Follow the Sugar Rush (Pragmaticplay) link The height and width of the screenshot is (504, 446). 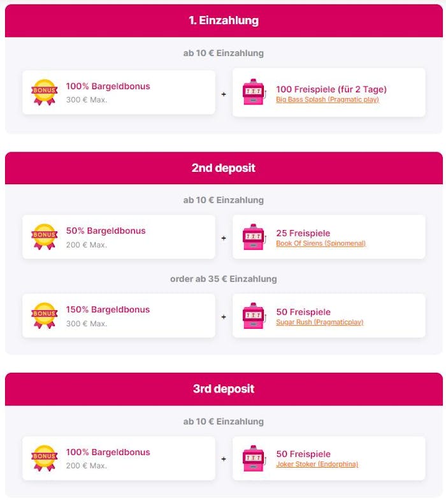[x=319, y=322]
